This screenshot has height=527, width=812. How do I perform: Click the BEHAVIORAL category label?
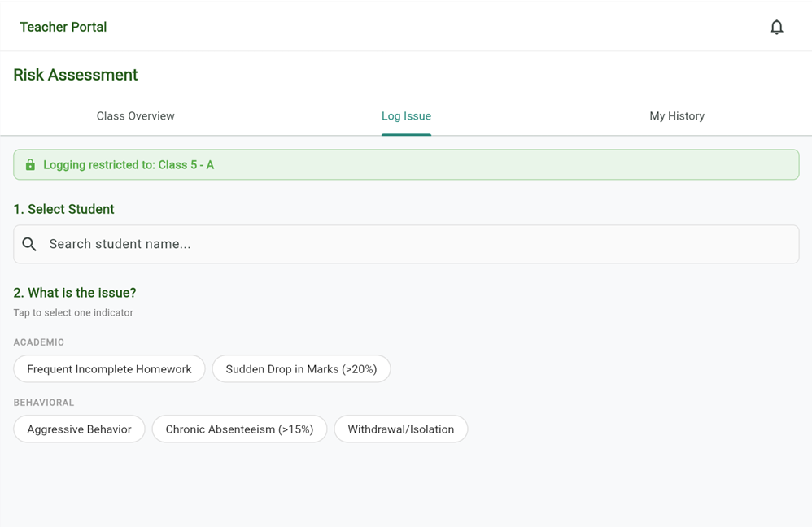[x=44, y=403]
